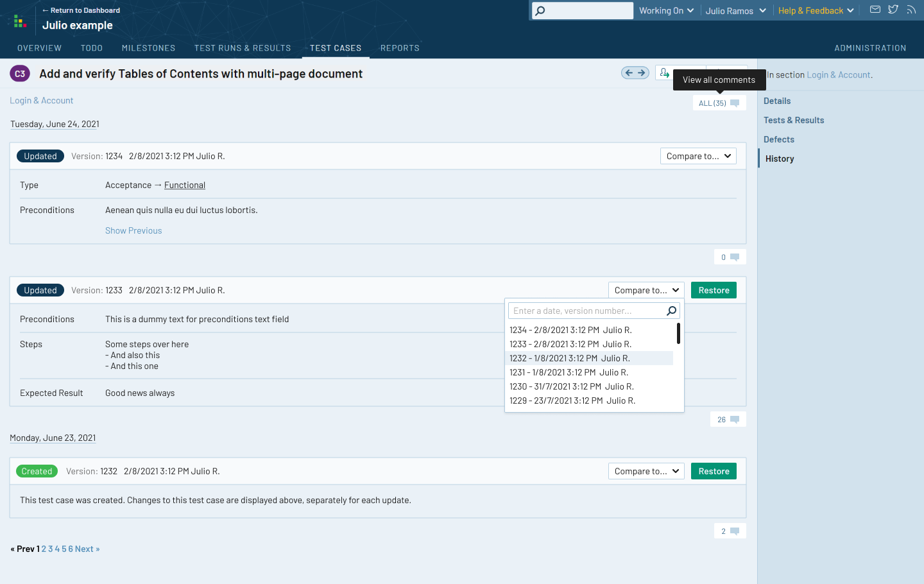Click the version list scrollbar thumb
Image resolution: width=924 pixels, height=584 pixels.
coord(678,333)
